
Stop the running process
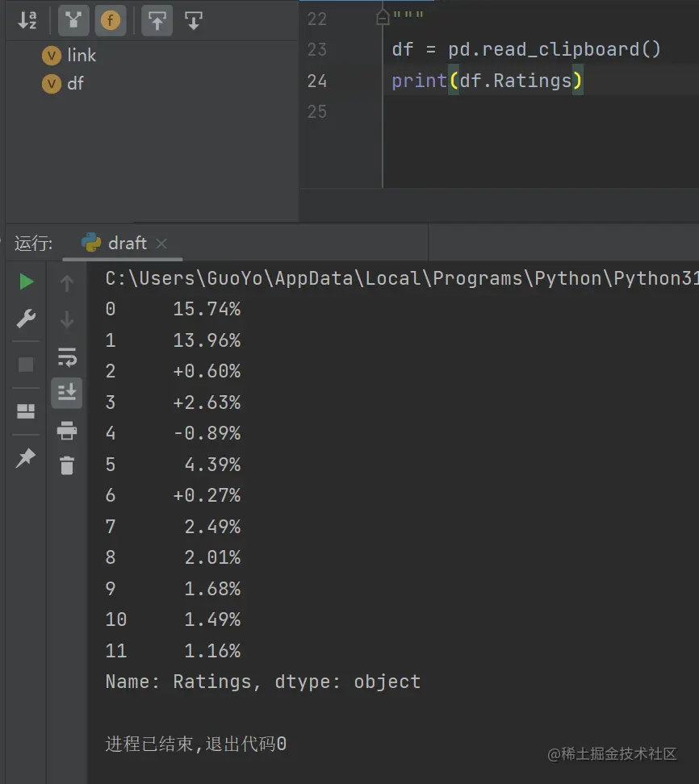click(x=26, y=365)
